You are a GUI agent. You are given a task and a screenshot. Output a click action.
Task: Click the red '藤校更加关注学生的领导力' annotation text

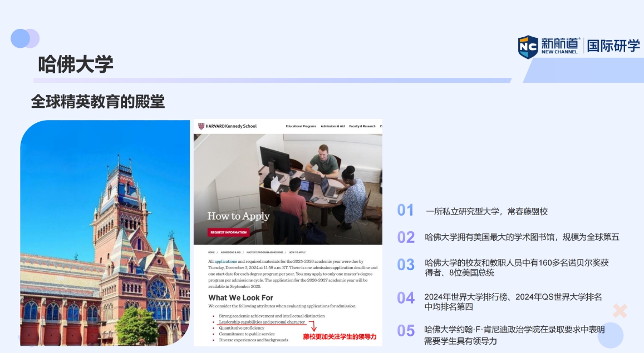pos(340,336)
